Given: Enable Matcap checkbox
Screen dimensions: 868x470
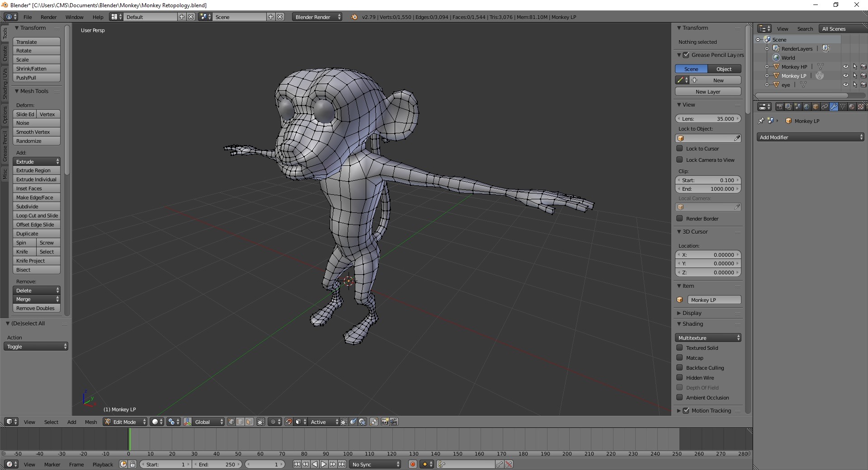Looking at the screenshot, I should click(x=679, y=357).
